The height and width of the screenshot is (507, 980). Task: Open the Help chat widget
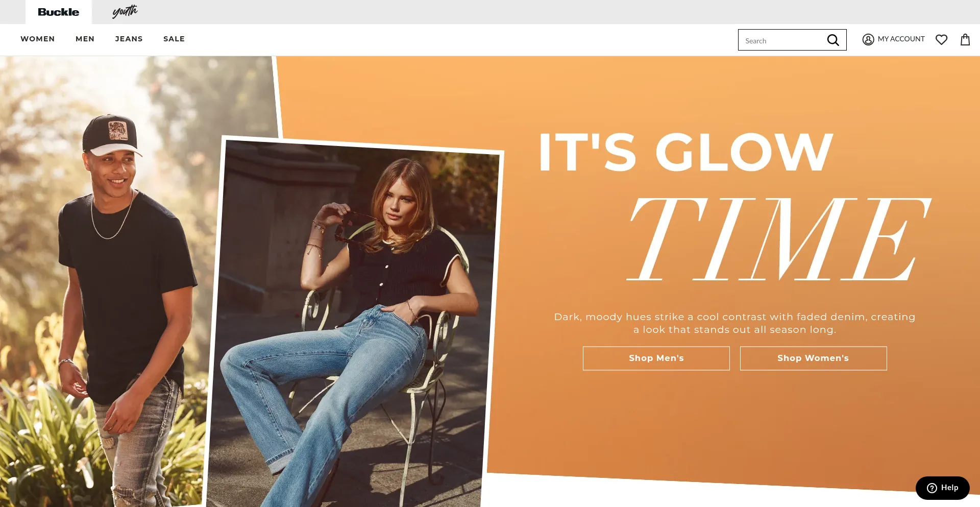click(x=943, y=488)
